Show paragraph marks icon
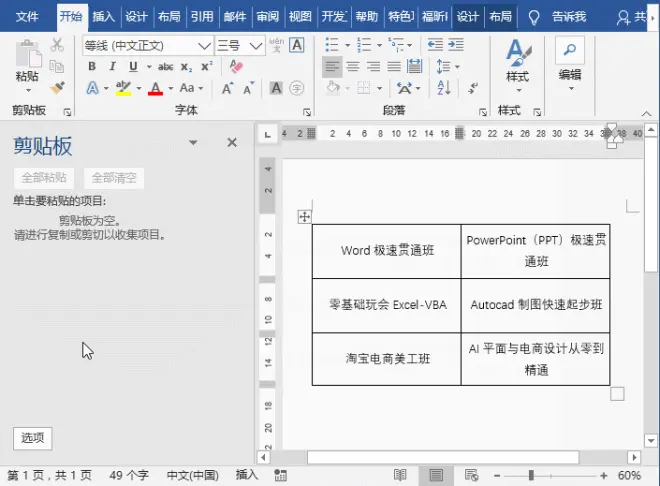 pos(473,88)
